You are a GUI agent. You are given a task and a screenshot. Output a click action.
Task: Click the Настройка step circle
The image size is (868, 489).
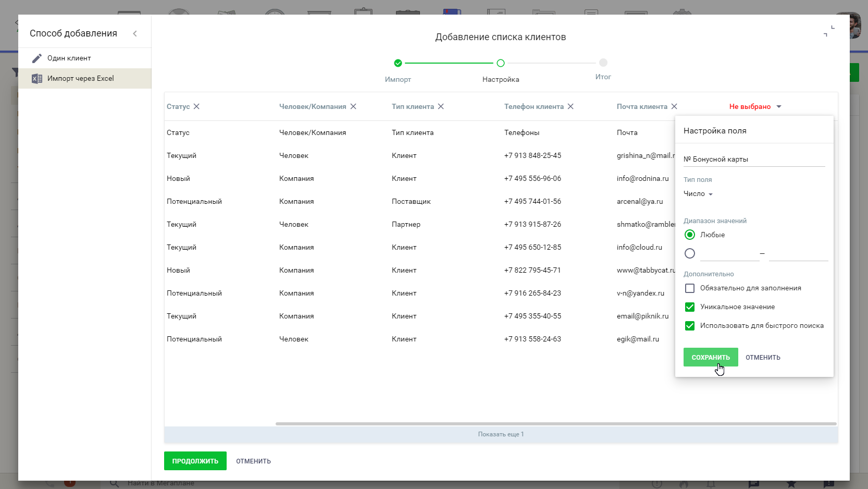501,63
